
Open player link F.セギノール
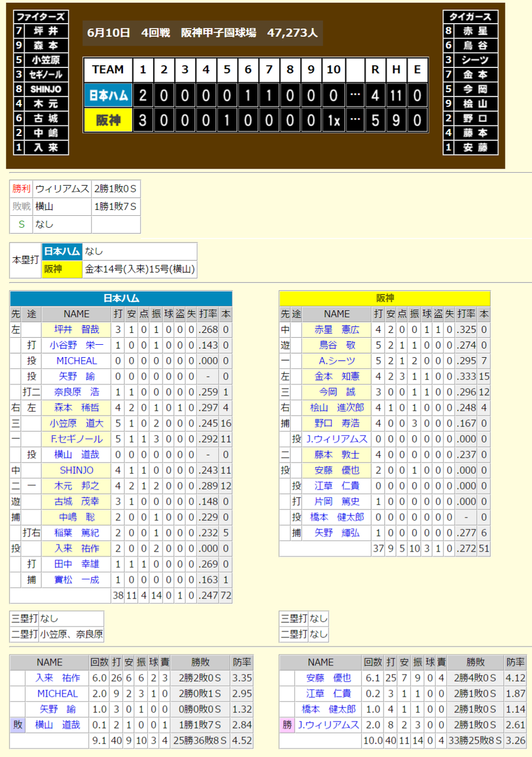(76, 439)
